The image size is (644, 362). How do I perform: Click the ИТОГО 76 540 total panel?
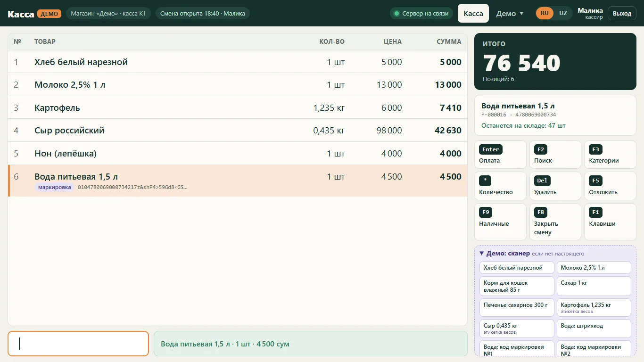coord(555,62)
